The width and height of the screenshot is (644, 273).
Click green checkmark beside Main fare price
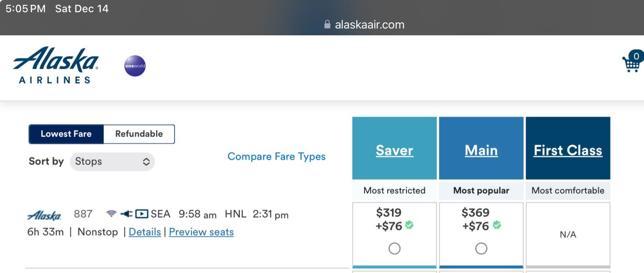pos(497,225)
